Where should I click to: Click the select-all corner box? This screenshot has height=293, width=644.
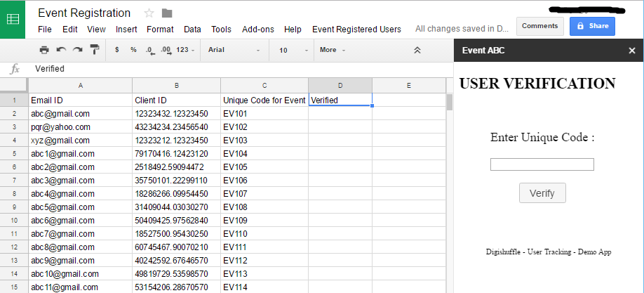(x=14, y=86)
